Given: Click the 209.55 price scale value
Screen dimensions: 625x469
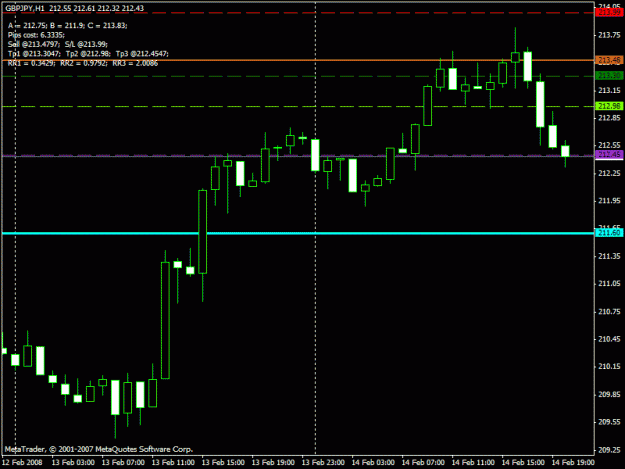Looking at the screenshot, I should (x=609, y=422).
